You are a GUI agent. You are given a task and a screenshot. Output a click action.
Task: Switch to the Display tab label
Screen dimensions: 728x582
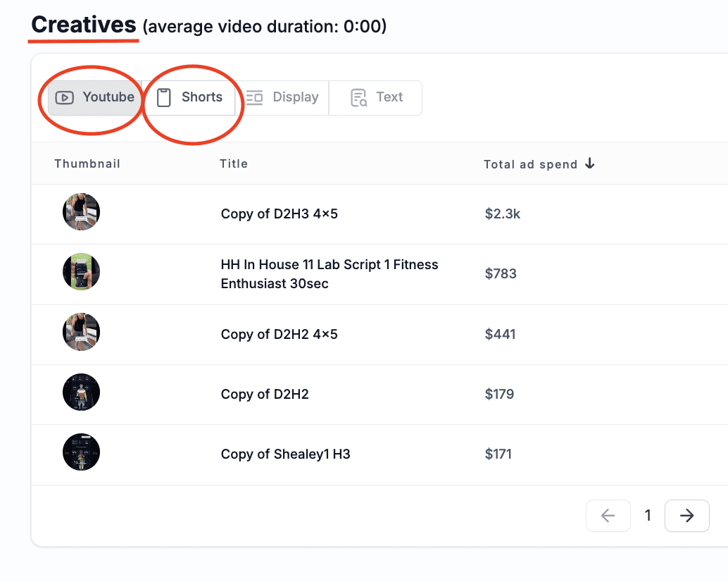coord(295,97)
